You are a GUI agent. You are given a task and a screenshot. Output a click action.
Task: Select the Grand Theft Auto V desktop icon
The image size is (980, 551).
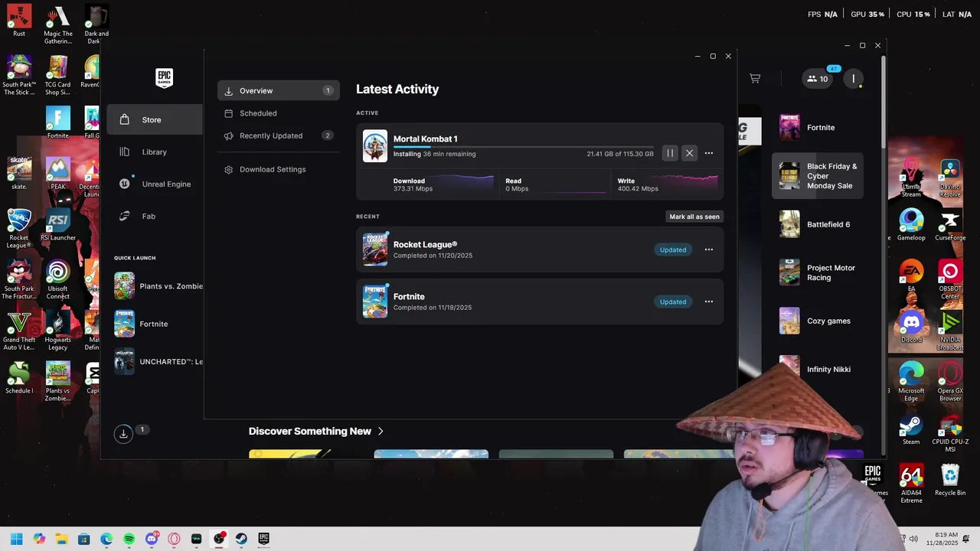tap(19, 331)
